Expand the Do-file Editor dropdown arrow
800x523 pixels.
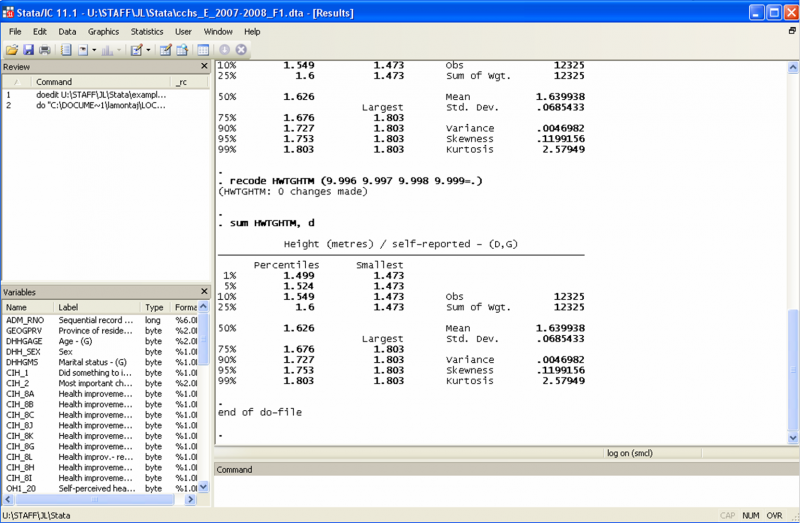tap(147, 50)
